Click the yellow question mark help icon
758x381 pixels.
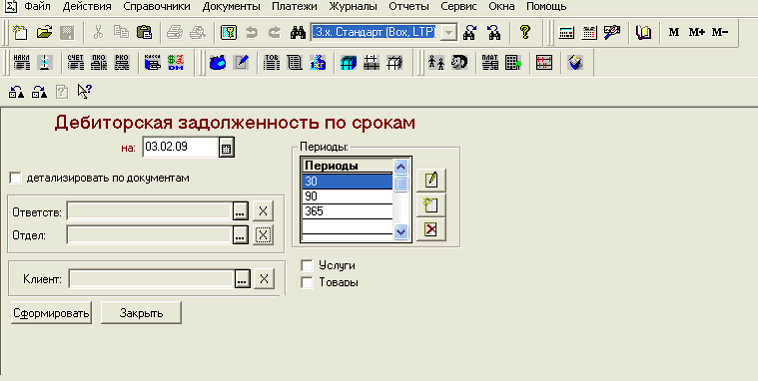pos(525,32)
